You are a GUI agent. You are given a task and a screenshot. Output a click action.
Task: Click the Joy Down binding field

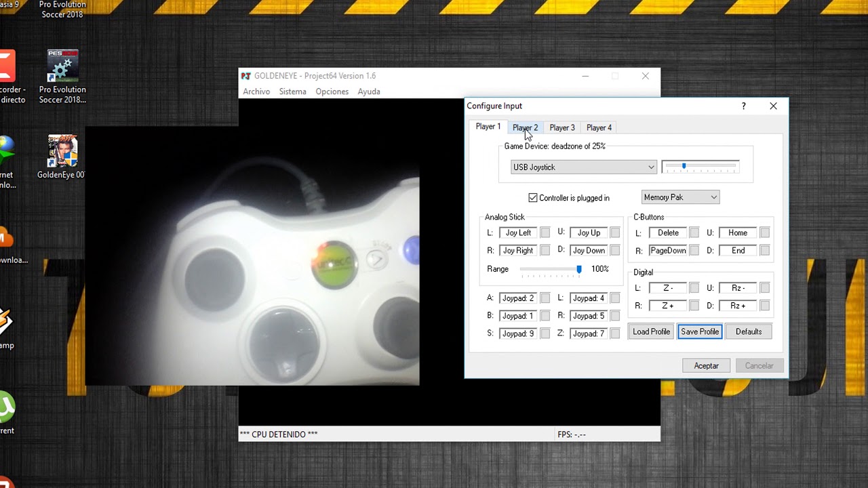click(x=589, y=250)
